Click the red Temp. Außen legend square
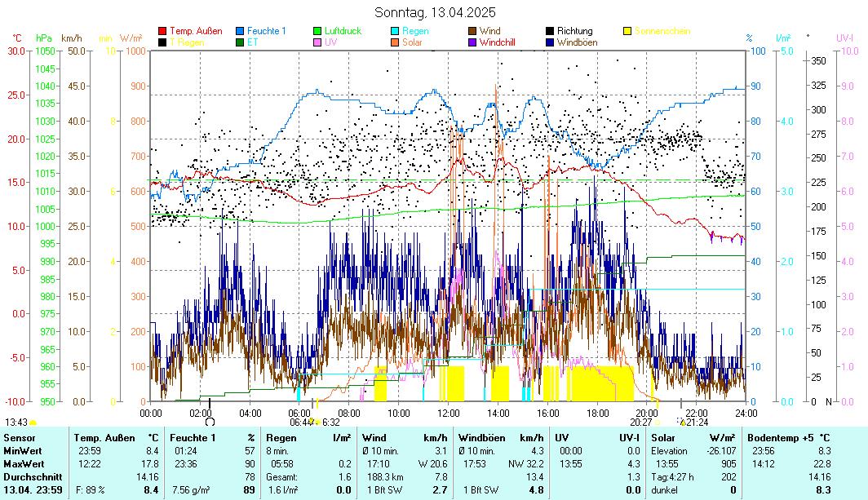This screenshot has height=500, width=868. 162,31
